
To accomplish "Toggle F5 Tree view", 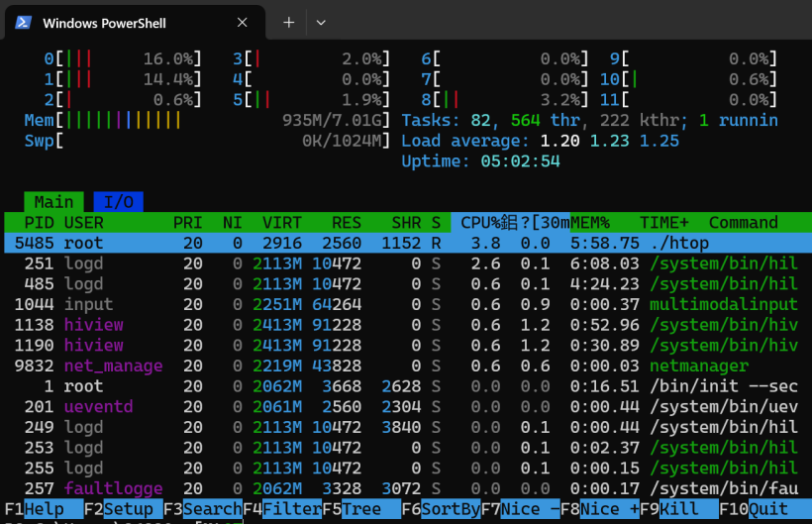I will click(x=361, y=509).
